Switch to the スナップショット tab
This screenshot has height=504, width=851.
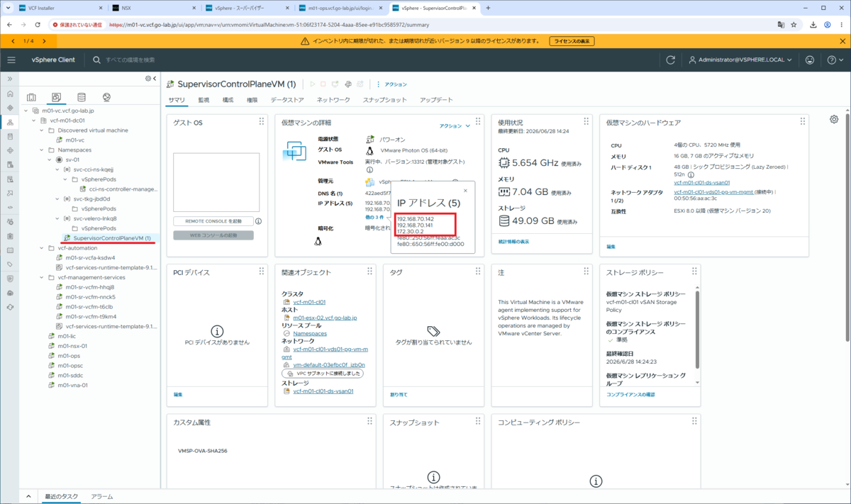[x=385, y=100]
